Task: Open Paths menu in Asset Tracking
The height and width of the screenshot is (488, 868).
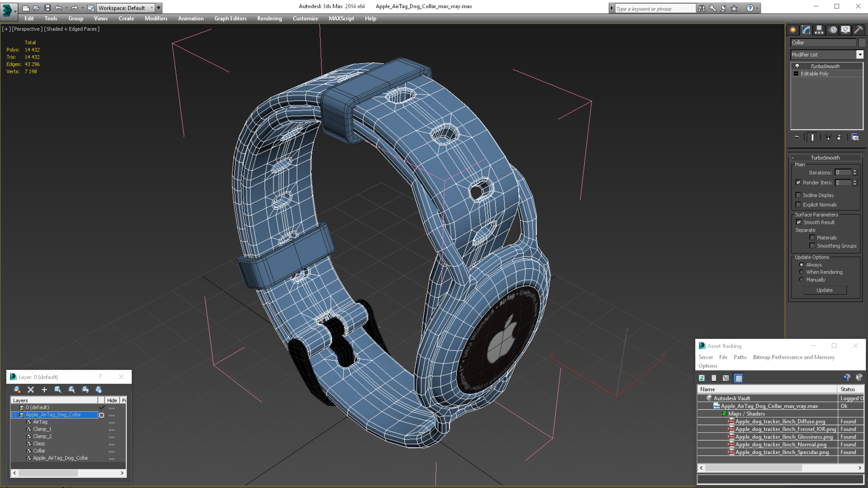Action: coord(740,357)
